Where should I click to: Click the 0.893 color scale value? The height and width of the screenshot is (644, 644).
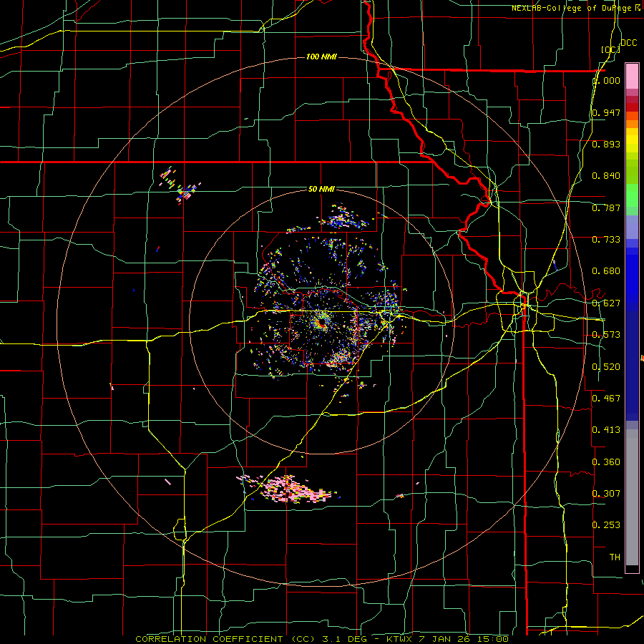coord(606,144)
